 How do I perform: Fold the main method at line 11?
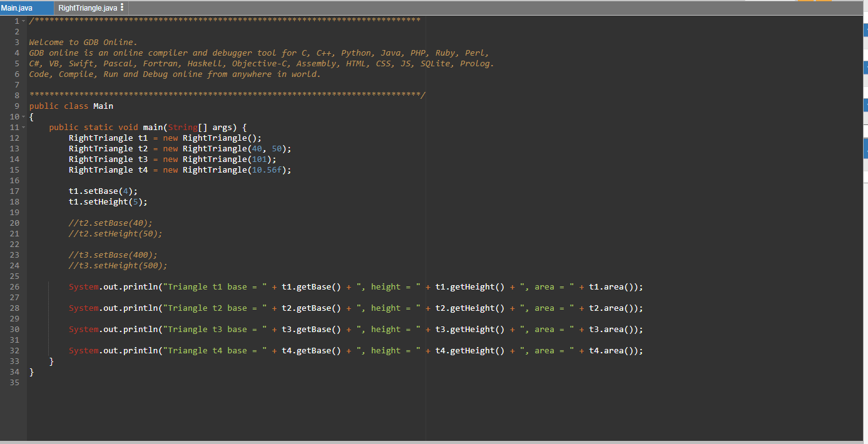[x=23, y=127]
